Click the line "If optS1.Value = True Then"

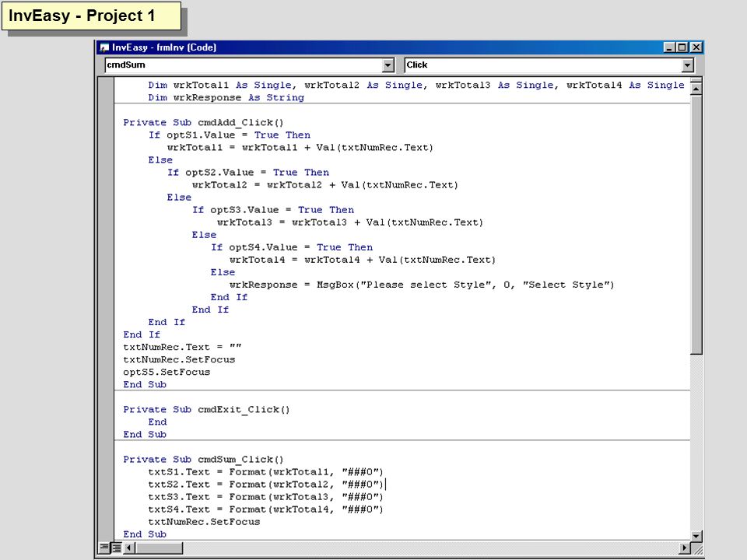click(x=229, y=135)
